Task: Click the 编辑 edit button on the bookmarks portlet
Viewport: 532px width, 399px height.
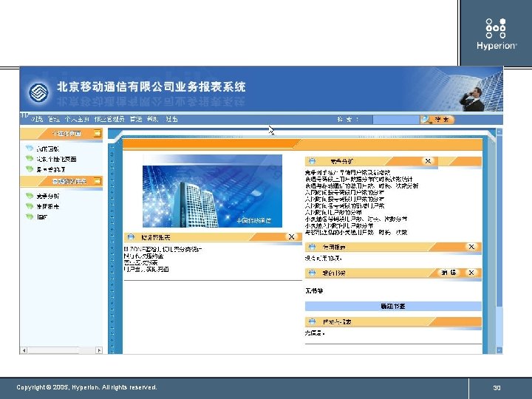Action: (449, 273)
